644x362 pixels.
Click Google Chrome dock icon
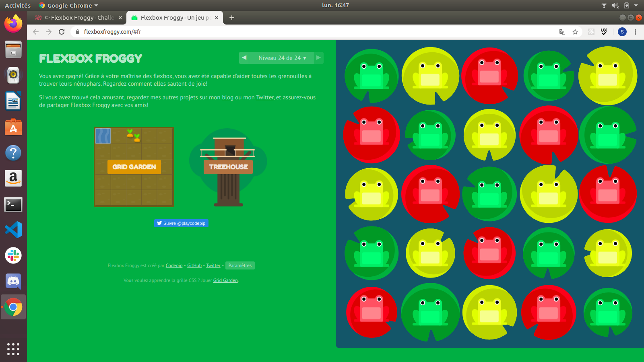pyautogui.click(x=13, y=307)
